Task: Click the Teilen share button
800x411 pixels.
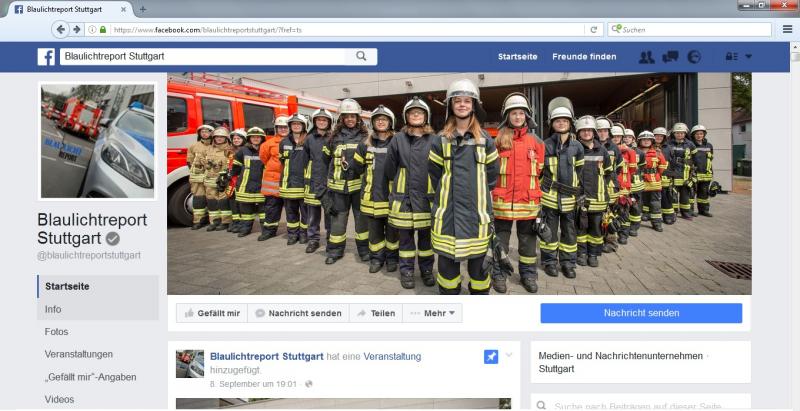Action: pos(376,313)
